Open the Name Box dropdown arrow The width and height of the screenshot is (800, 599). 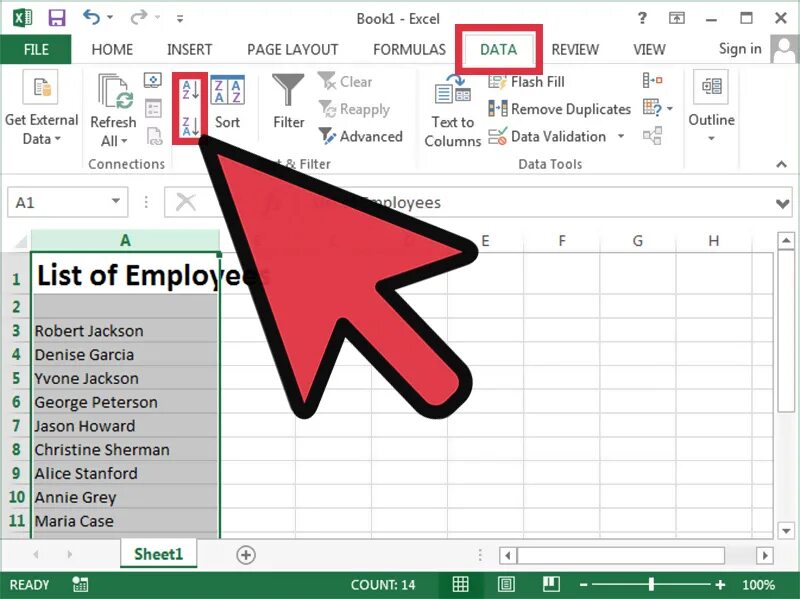coord(116,201)
